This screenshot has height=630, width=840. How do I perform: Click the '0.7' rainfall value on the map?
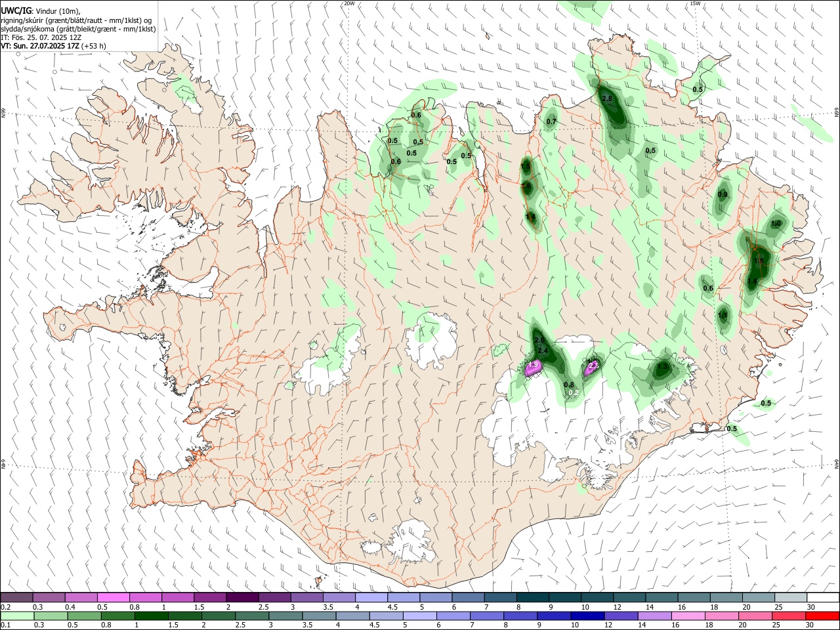pos(551,121)
